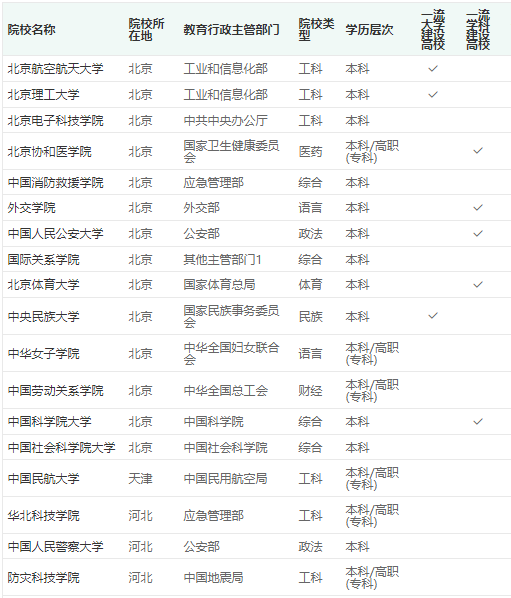This screenshot has width=511, height=598.
Task: Click 本科/高职(专科) in 中华女子学院 row
Action: pyautogui.click(x=372, y=354)
